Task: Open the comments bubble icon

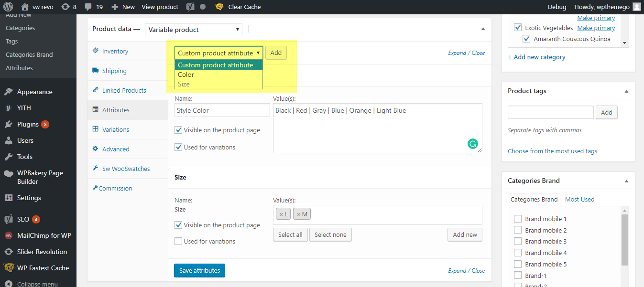Action: pyautogui.click(x=87, y=7)
